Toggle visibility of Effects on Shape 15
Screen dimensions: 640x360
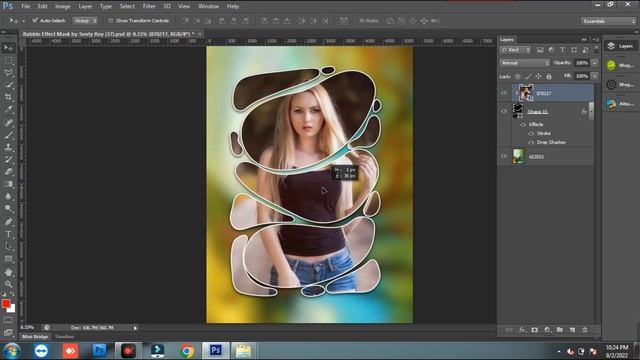[523, 124]
